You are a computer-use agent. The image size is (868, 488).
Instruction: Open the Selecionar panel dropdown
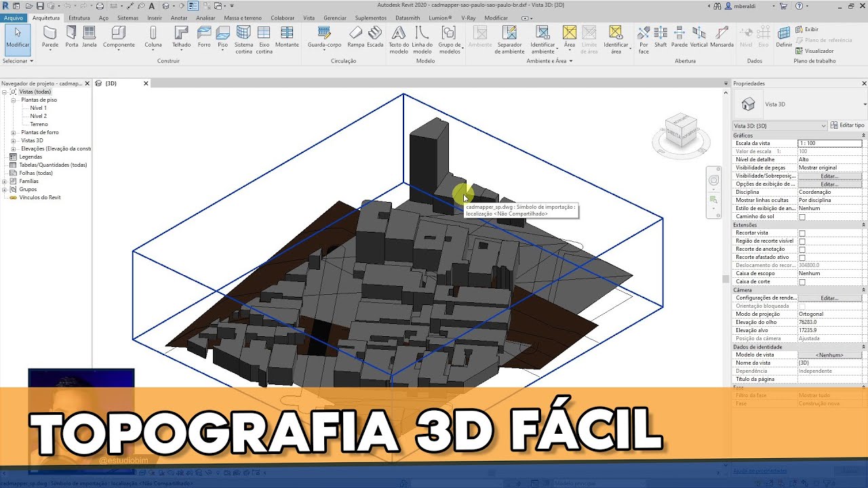point(18,61)
